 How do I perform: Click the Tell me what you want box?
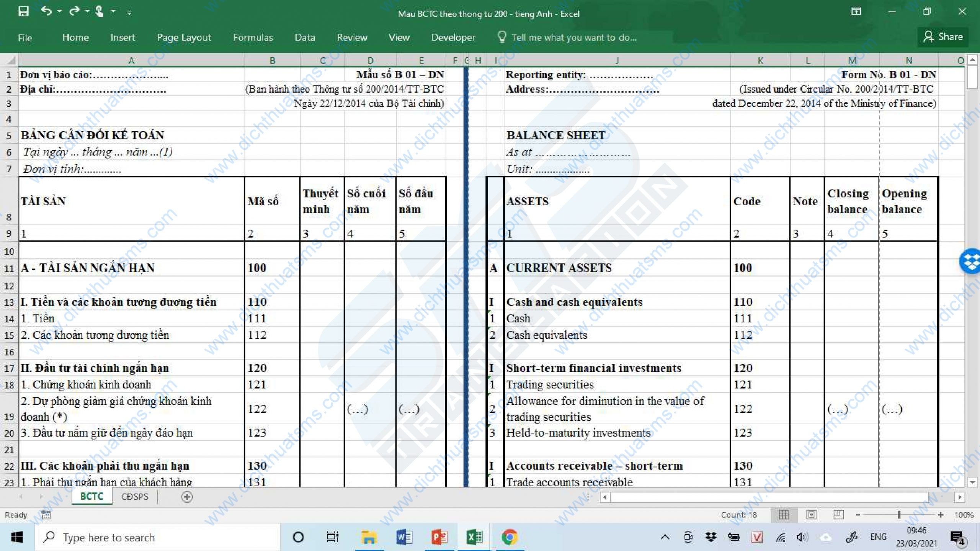(573, 37)
